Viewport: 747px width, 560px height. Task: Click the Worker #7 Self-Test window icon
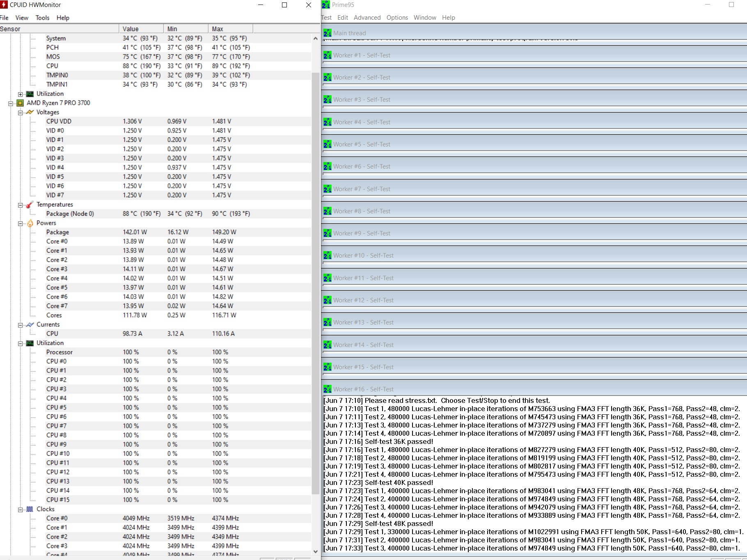[328, 189]
